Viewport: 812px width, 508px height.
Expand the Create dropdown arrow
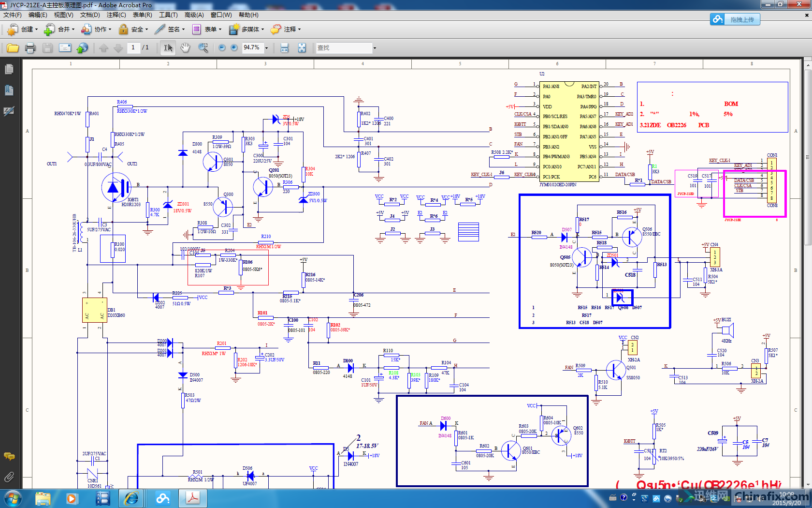click(x=36, y=30)
